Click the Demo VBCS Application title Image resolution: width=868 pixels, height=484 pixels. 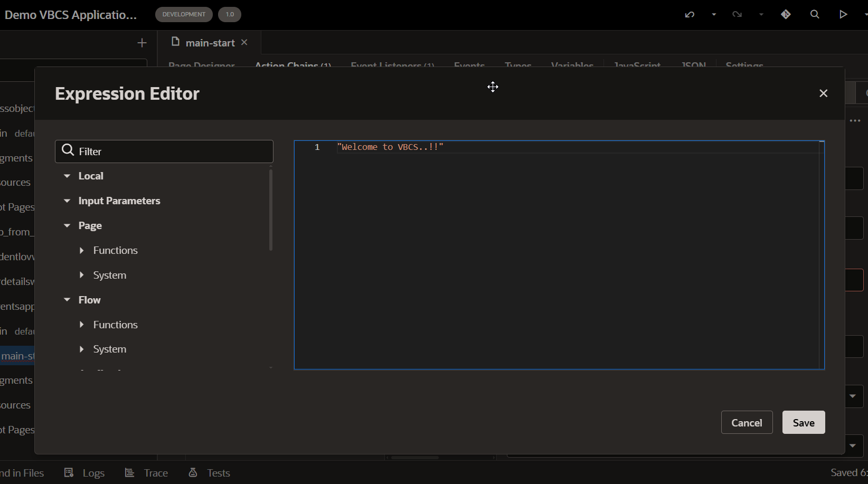click(70, 15)
